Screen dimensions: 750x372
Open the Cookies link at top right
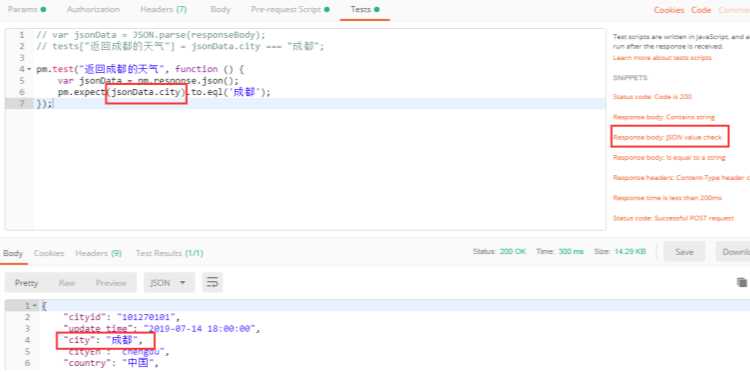click(x=669, y=10)
